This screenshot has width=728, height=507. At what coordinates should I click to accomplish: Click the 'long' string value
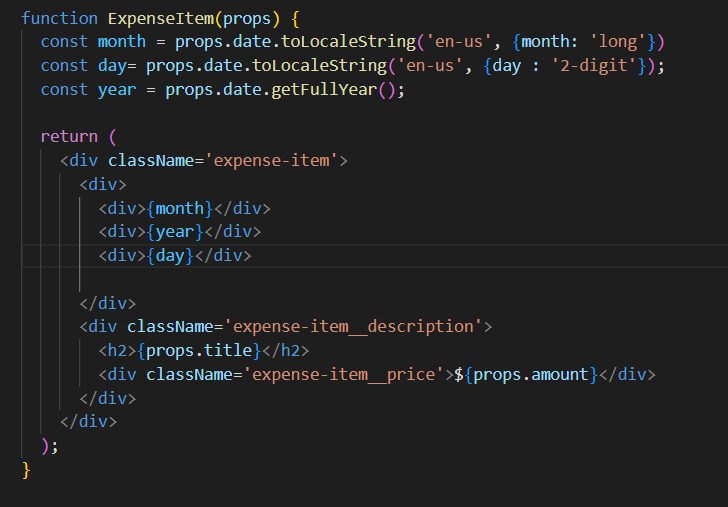pyautogui.click(x=618, y=42)
